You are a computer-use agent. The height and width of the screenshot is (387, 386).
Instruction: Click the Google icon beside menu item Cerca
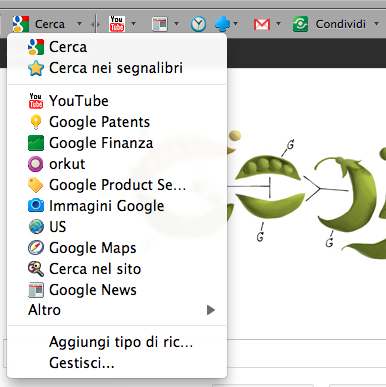pos(36,47)
